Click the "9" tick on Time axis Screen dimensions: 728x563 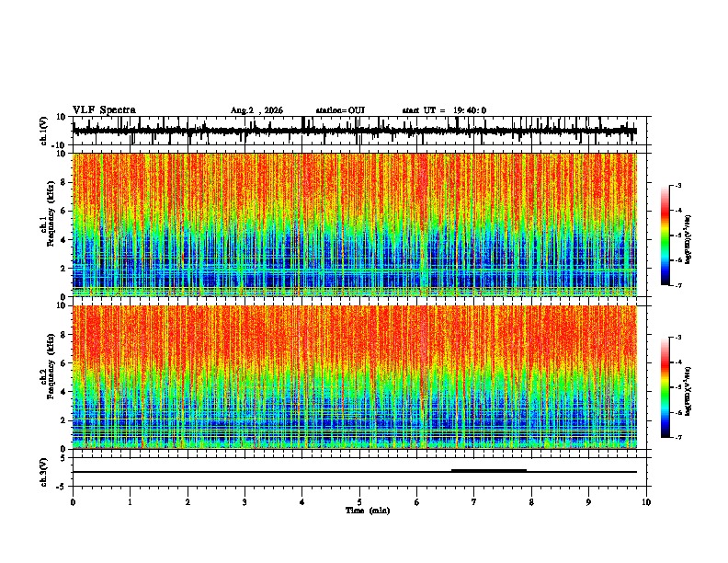tap(588, 502)
